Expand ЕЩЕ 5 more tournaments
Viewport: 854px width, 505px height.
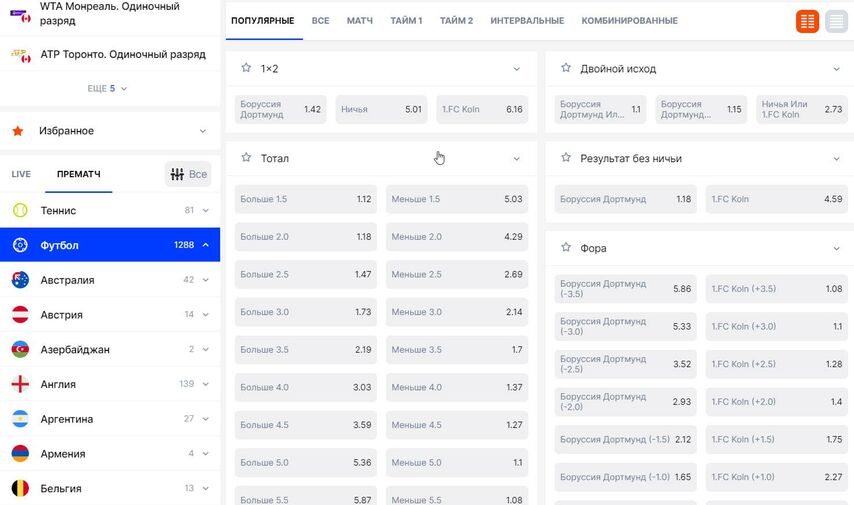(107, 88)
